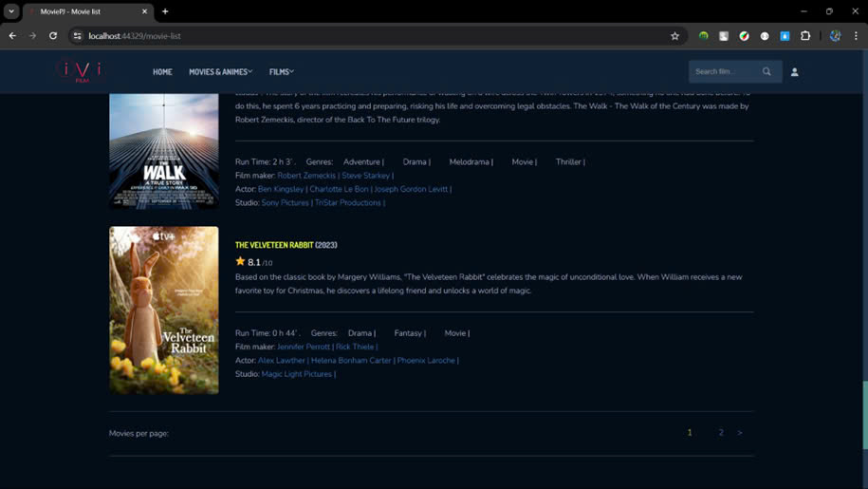Open The Velveteen Rabbit title link

click(x=274, y=245)
